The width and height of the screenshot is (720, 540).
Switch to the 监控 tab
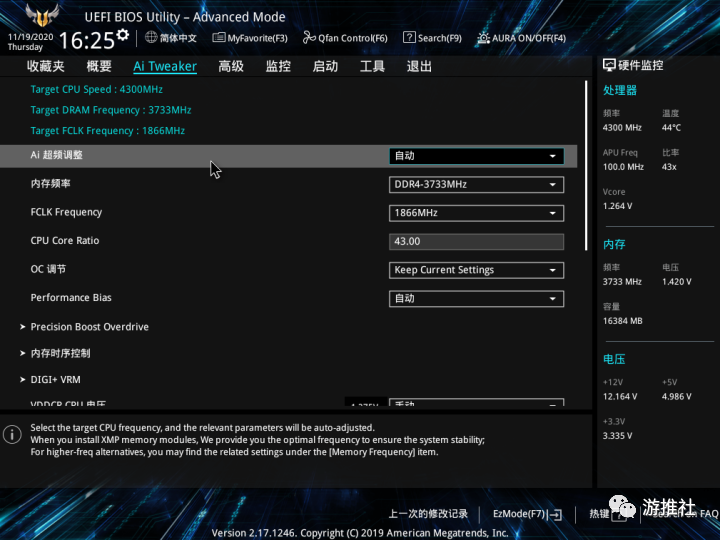pyautogui.click(x=278, y=66)
